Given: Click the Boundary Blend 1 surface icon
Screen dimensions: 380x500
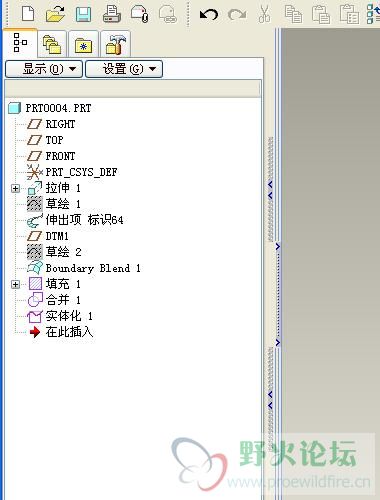Looking at the screenshot, I should pos(35,268).
